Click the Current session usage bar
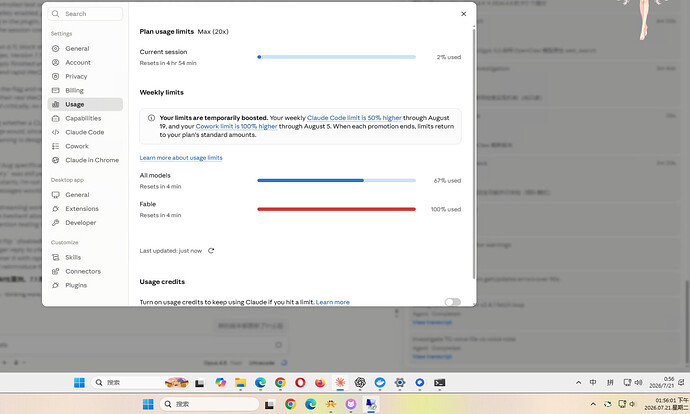 tap(337, 57)
